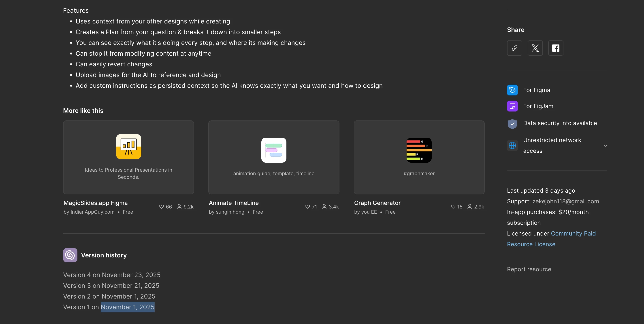
Task: Open Community Paid Resource License link
Action: [573, 234]
